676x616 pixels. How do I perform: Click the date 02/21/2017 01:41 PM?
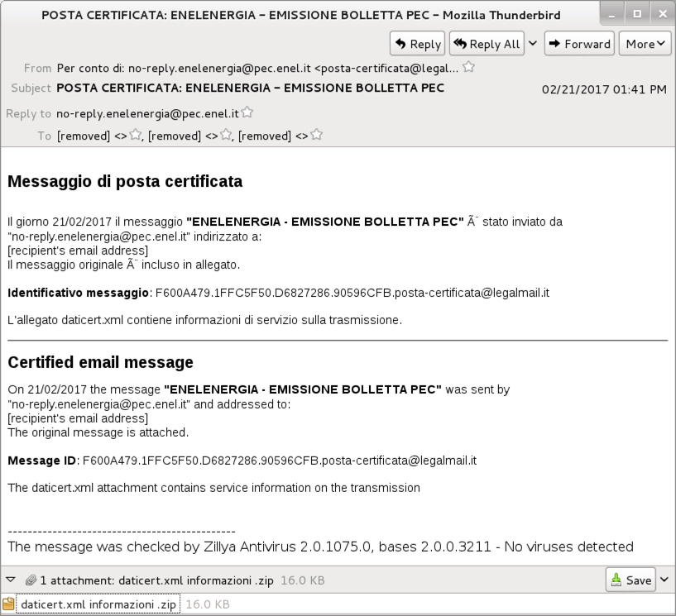(604, 89)
